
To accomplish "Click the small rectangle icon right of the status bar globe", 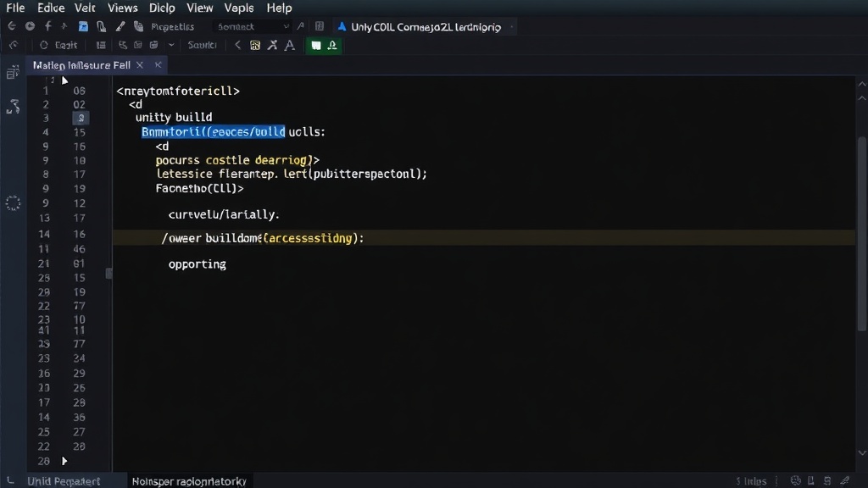I will click(811, 481).
